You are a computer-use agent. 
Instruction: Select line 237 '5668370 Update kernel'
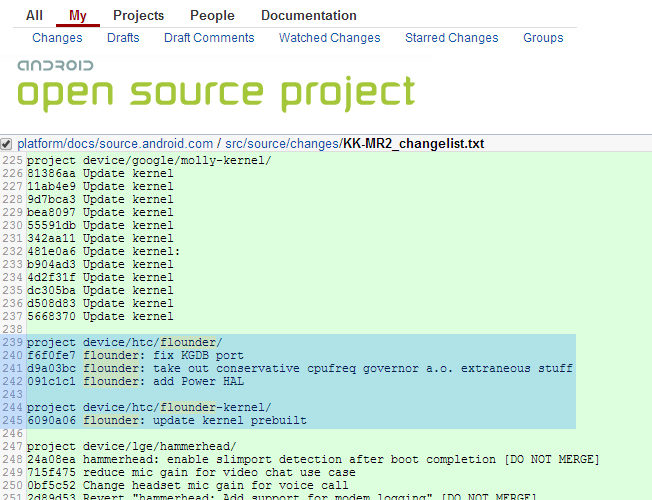(100, 317)
